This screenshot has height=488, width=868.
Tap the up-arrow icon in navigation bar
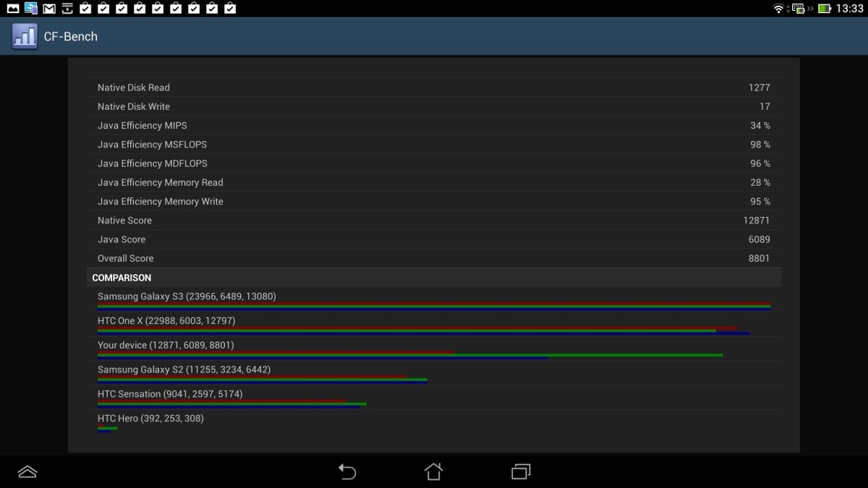27,472
